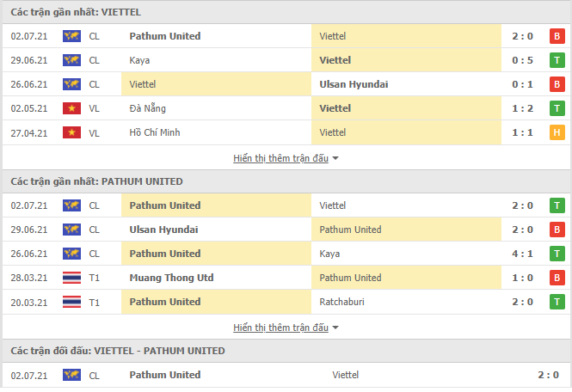Click the Thailand flag icon for Ratchaburi match
This screenshot has height=392, width=572.
(71, 302)
